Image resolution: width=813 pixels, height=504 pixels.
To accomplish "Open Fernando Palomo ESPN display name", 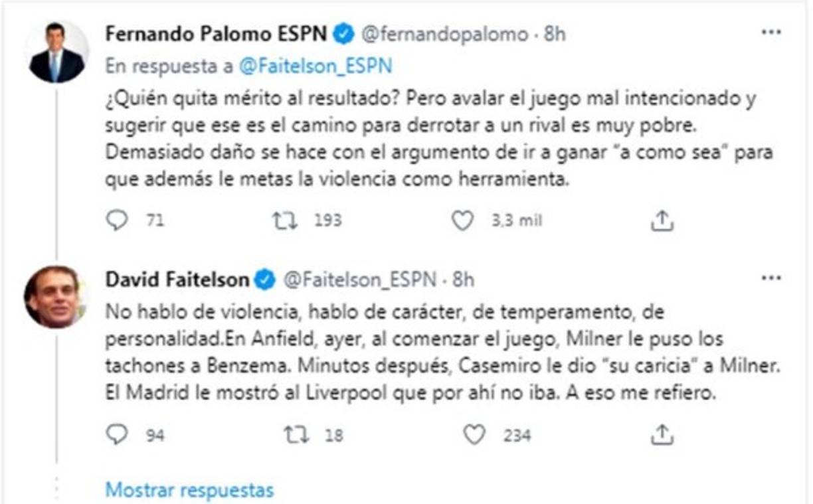I will 216,35.
